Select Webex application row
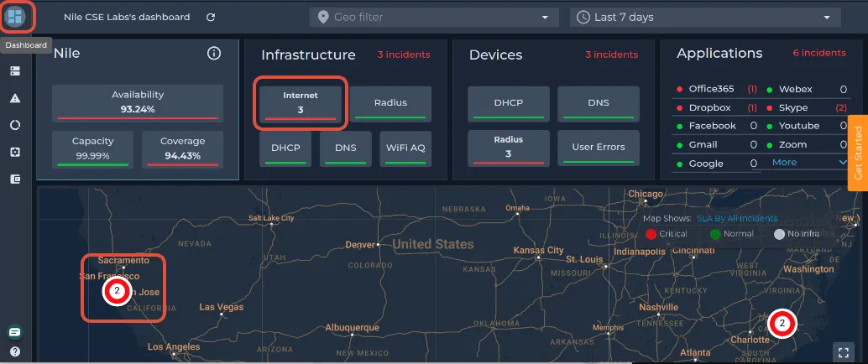 (x=807, y=89)
